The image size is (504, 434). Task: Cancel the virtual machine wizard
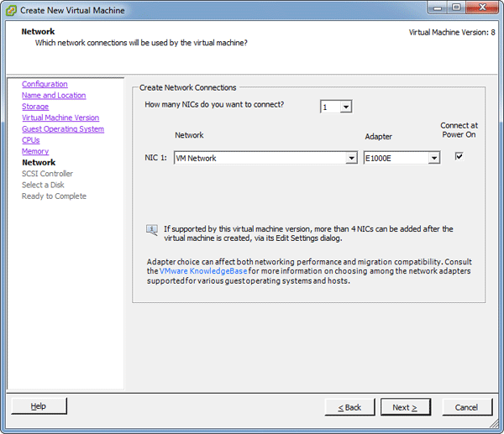(466, 407)
